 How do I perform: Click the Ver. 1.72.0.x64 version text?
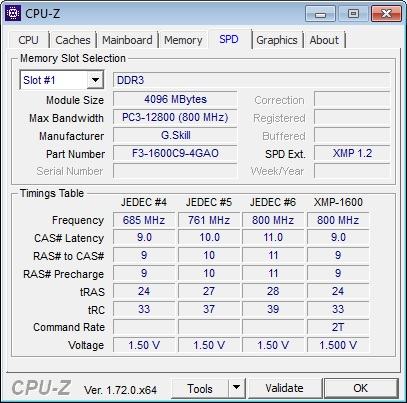pyautogui.click(x=120, y=390)
